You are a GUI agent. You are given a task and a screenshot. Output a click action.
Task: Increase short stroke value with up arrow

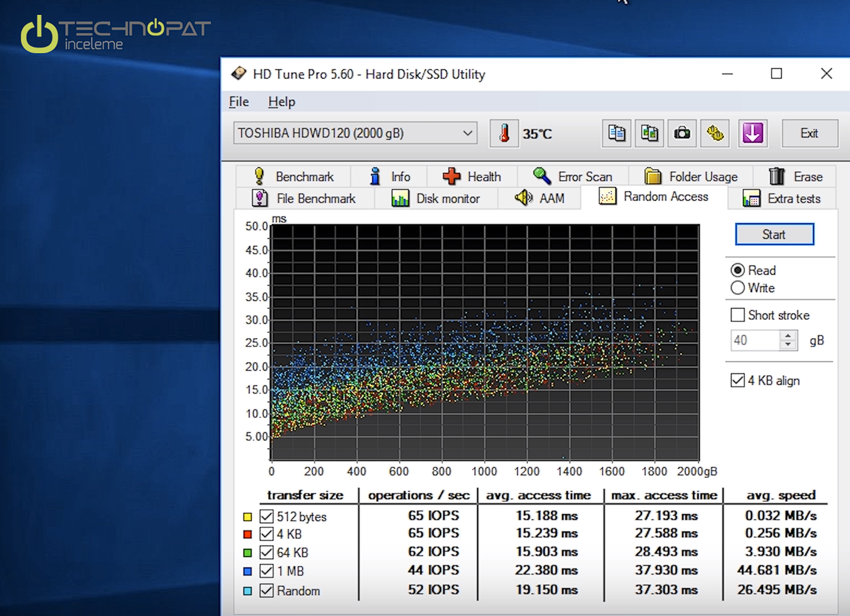click(788, 335)
